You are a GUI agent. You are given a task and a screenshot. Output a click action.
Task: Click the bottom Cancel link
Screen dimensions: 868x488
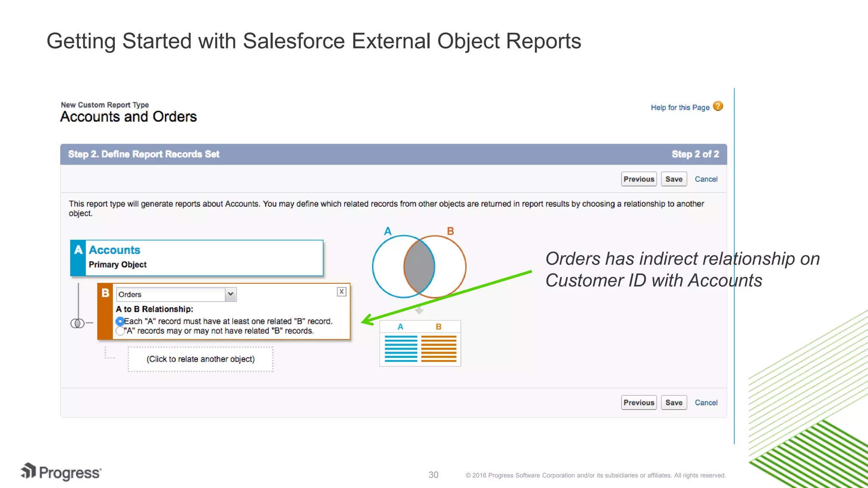pos(706,402)
